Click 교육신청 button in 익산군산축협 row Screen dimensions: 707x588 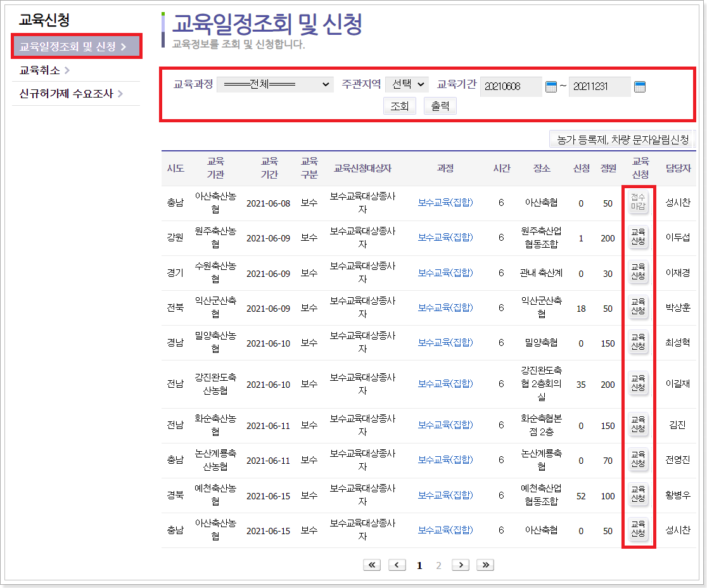click(638, 307)
